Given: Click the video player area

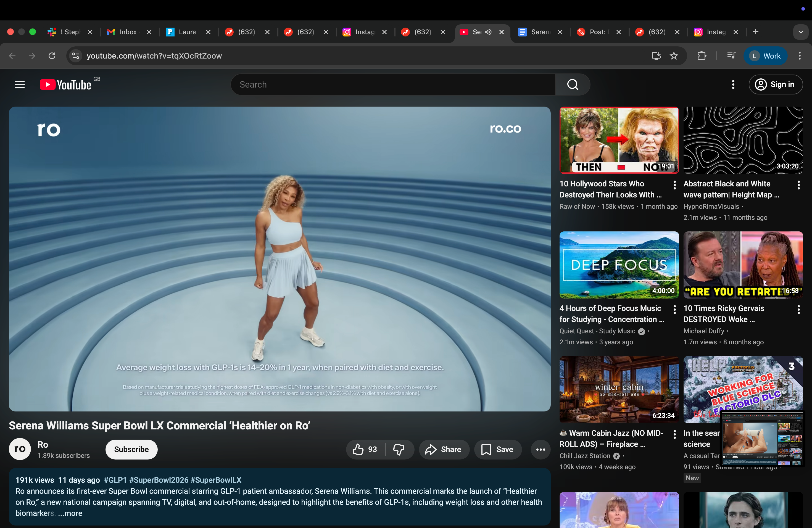Looking at the screenshot, I should tap(280, 259).
